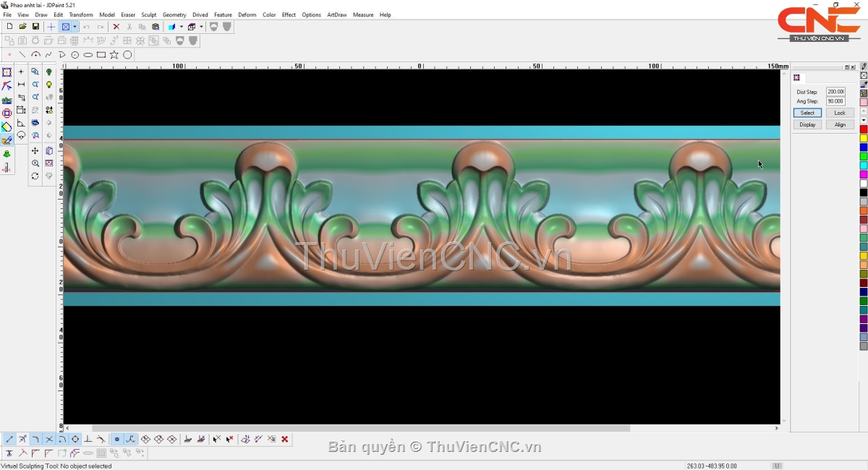
Task: Click the Save floppy disk icon
Action: click(x=35, y=27)
